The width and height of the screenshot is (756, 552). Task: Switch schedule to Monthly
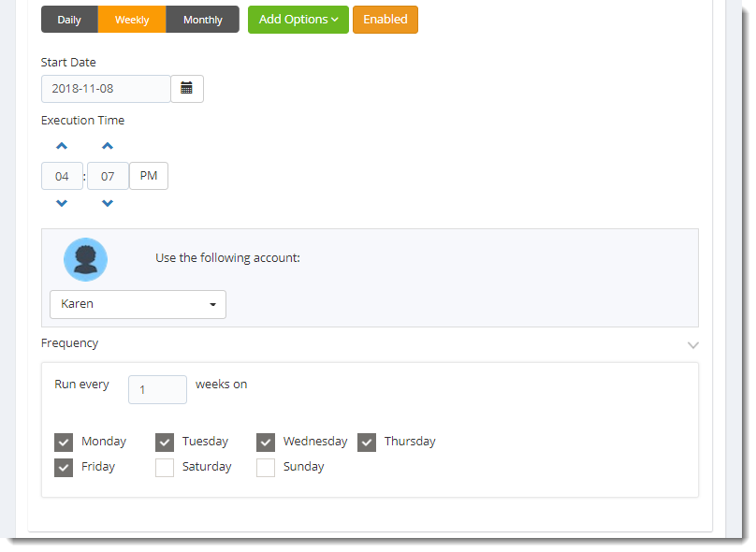[x=202, y=20]
